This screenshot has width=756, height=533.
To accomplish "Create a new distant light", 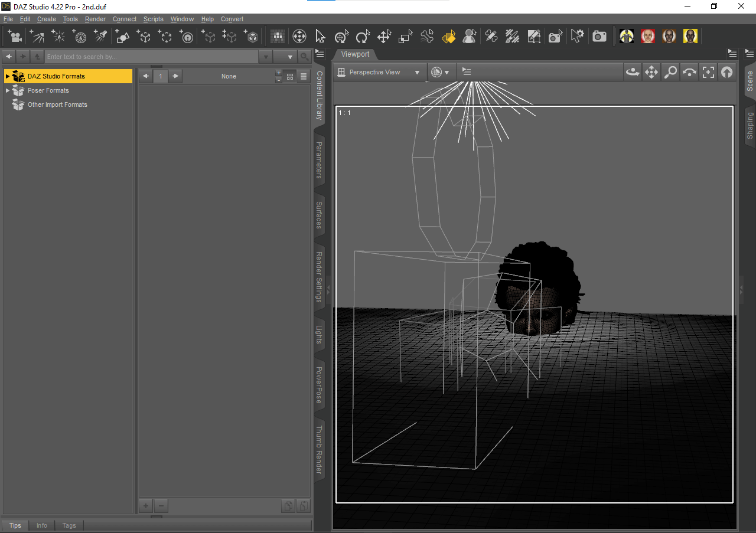I will click(x=37, y=37).
